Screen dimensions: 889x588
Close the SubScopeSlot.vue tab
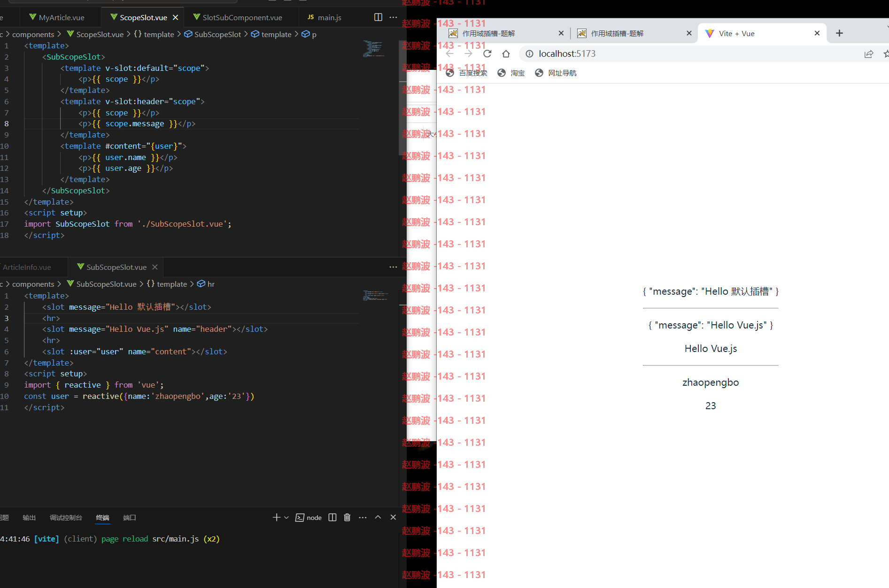tap(155, 267)
